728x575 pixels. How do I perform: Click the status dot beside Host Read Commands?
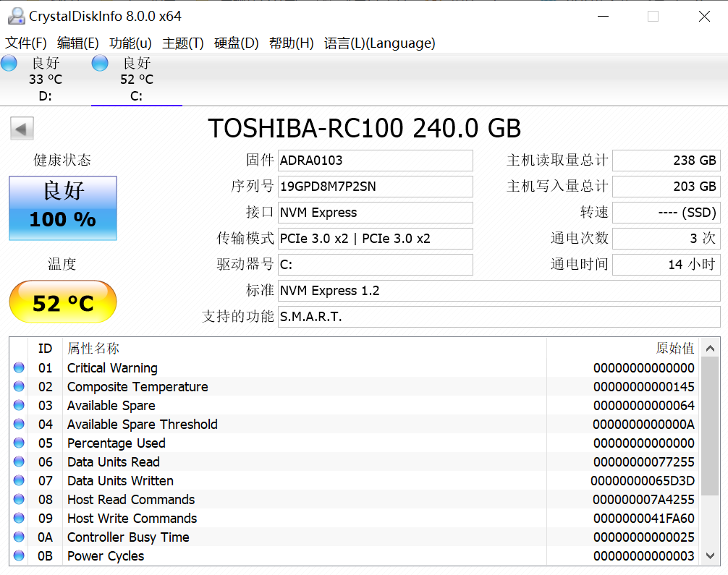click(x=19, y=499)
